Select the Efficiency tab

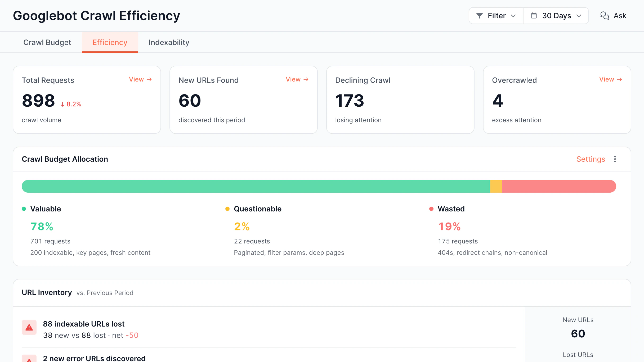pyautogui.click(x=110, y=42)
